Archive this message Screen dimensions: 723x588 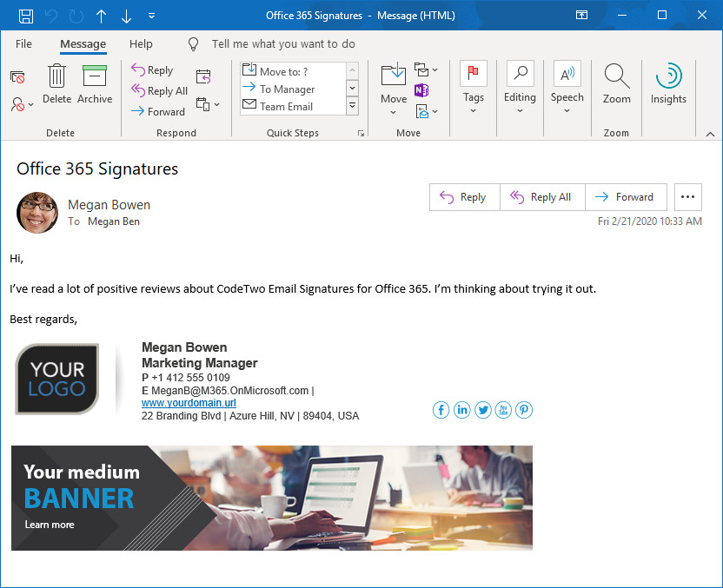95,84
